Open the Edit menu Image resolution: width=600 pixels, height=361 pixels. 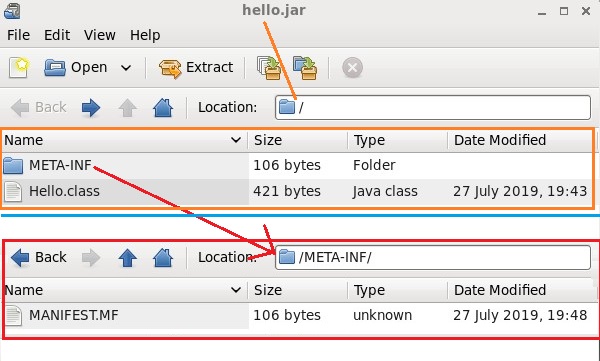(57, 35)
